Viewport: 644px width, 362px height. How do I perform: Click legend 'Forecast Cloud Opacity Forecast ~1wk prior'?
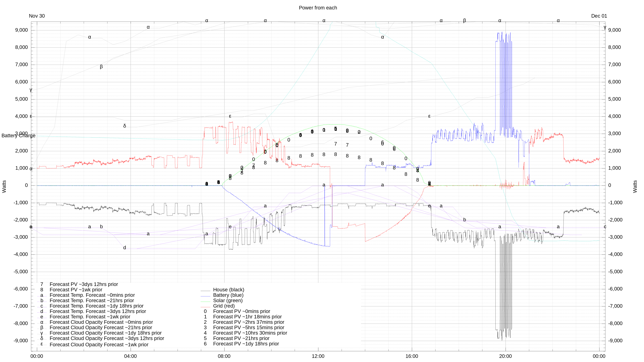[99, 345]
